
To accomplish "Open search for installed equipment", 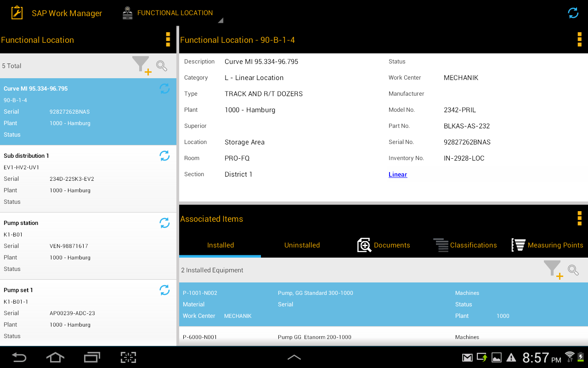I will point(573,270).
